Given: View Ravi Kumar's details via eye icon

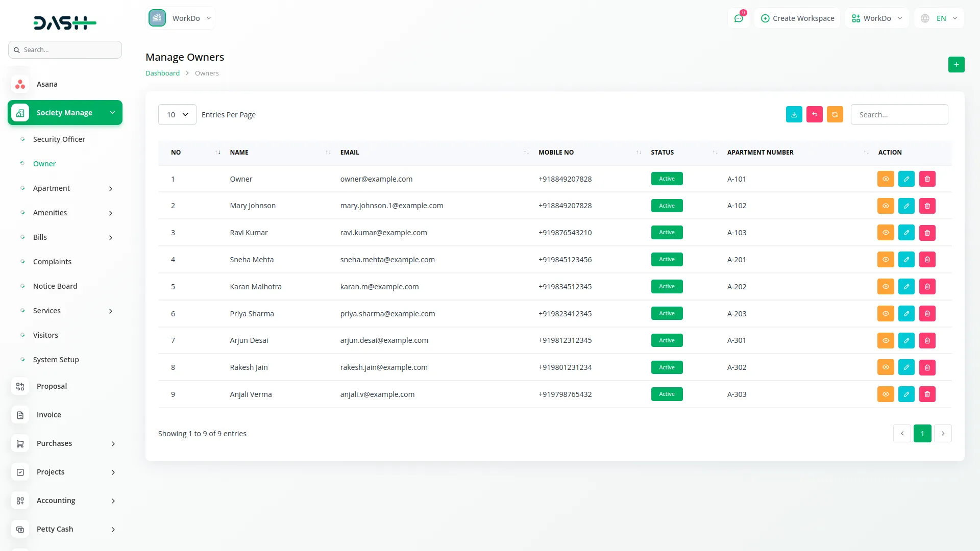Looking at the screenshot, I should [886, 233].
